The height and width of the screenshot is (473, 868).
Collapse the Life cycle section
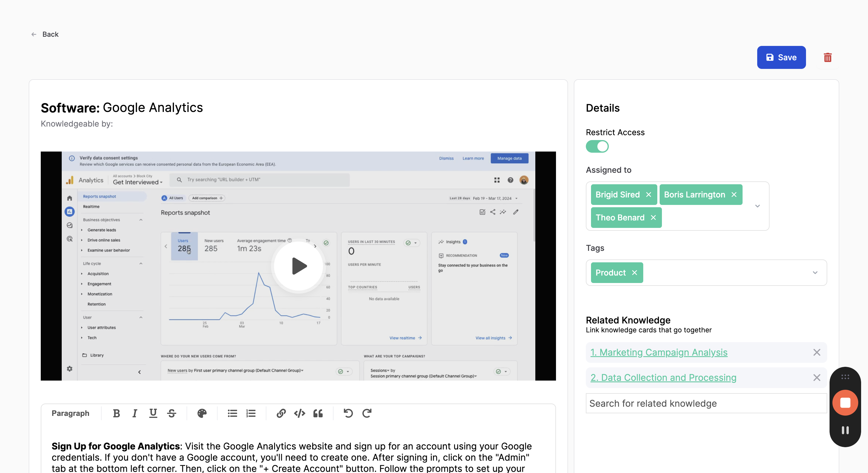tap(141, 263)
